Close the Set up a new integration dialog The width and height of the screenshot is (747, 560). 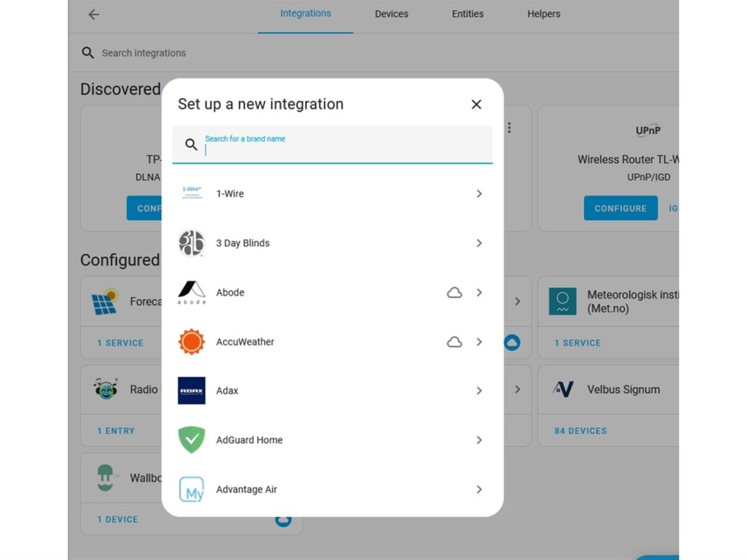476,105
